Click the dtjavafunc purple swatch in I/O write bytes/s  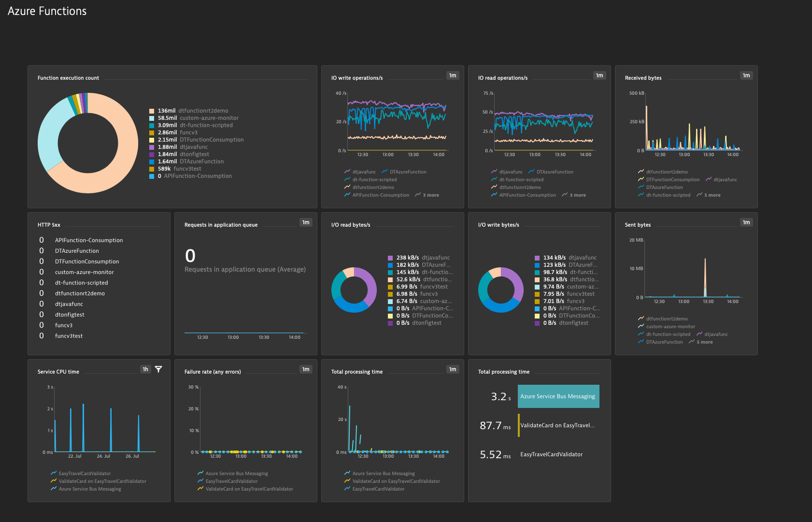point(537,258)
